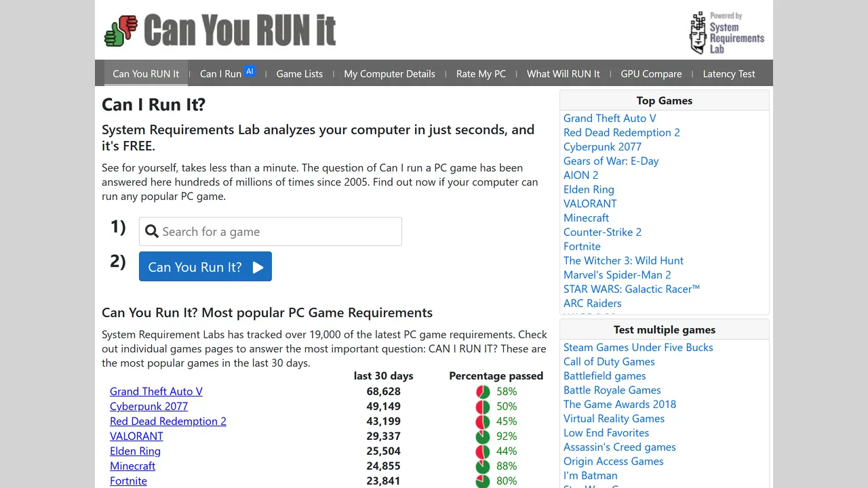Image resolution: width=868 pixels, height=488 pixels.
Task: Click pie chart icon for Cyberpunk 2077 row
Action: [483, 407]
